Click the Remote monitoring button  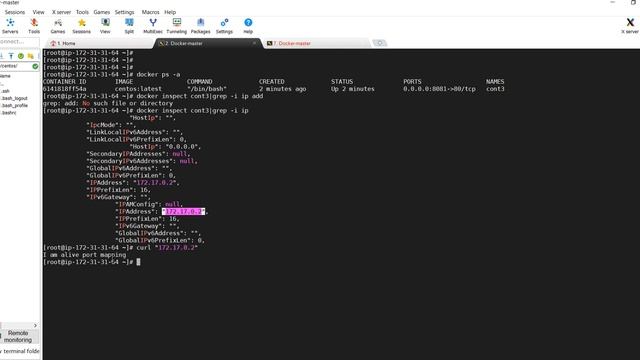[x=18, y=336]
